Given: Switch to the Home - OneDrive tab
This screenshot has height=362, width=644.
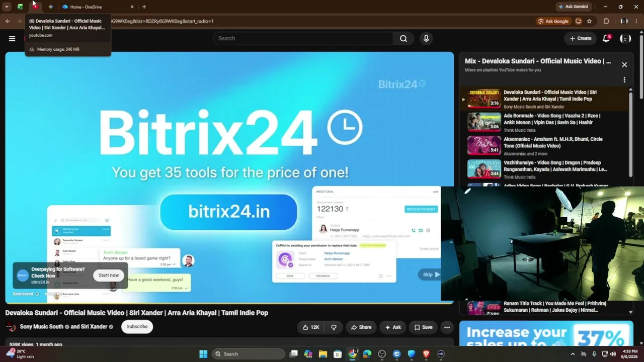Looking at the screenshot, I should click(x=98, y=7).
